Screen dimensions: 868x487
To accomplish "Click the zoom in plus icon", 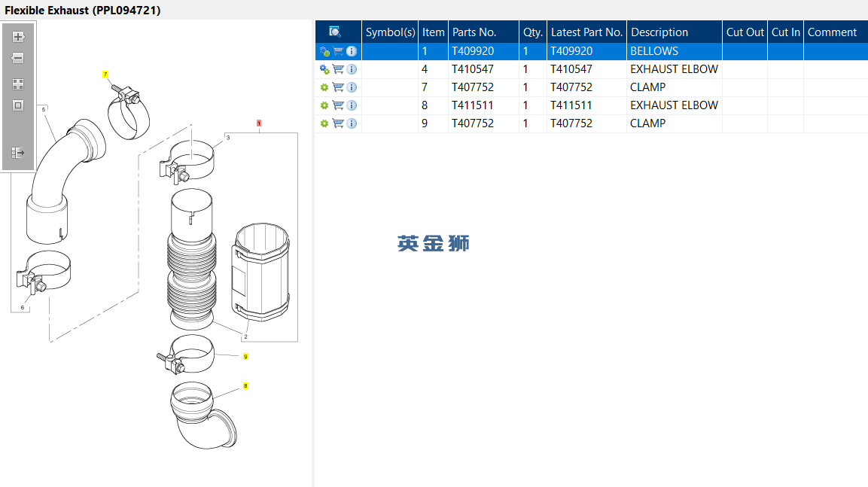I will 18,37.
